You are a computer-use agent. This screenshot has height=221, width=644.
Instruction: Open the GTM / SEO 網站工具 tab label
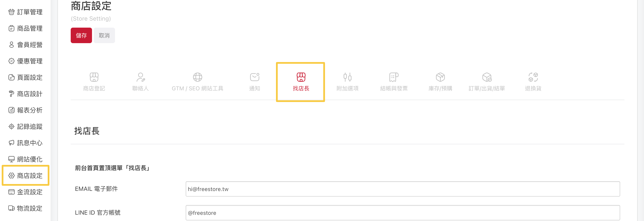click(197, 89)
